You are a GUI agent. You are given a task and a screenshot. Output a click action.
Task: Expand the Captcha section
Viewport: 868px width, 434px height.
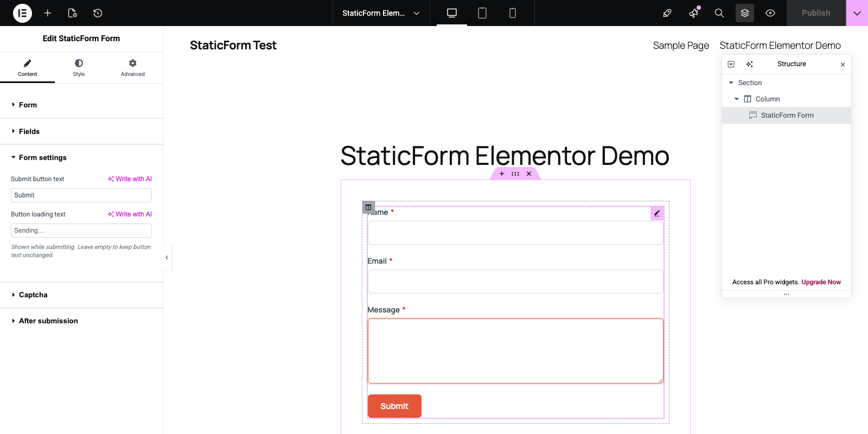81,295
